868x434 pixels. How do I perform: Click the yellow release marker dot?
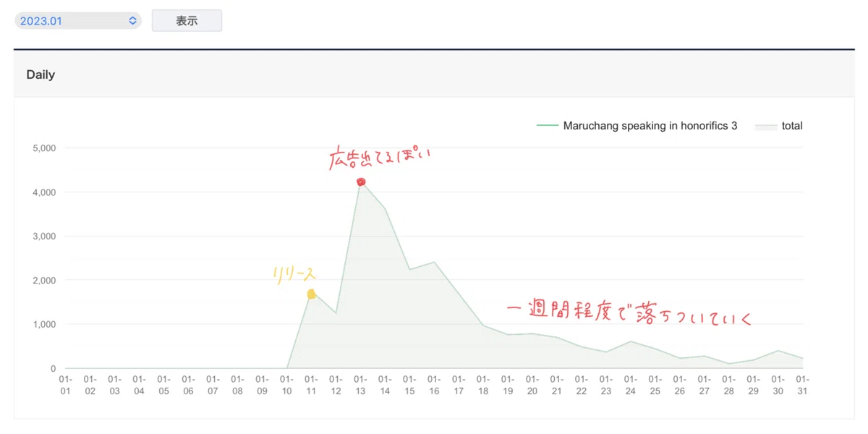(x=312, y=294)
